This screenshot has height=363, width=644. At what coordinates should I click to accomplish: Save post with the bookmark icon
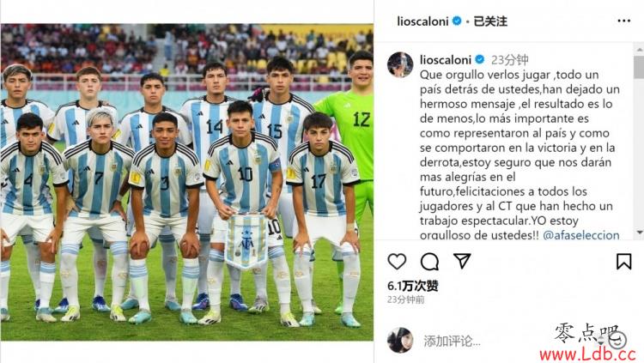[x=623, y=261]
